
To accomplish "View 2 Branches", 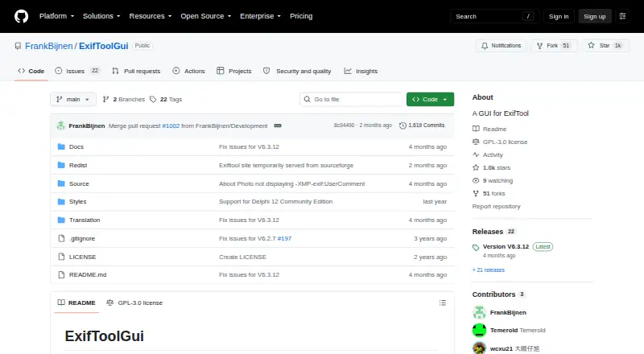I will pos(124,100).
